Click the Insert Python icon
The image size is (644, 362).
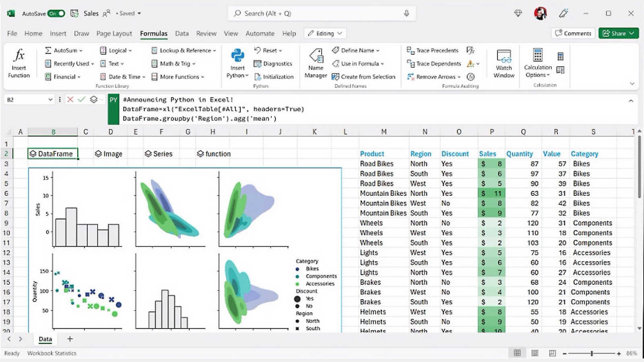pyautogui.click(x=237, y=55)
